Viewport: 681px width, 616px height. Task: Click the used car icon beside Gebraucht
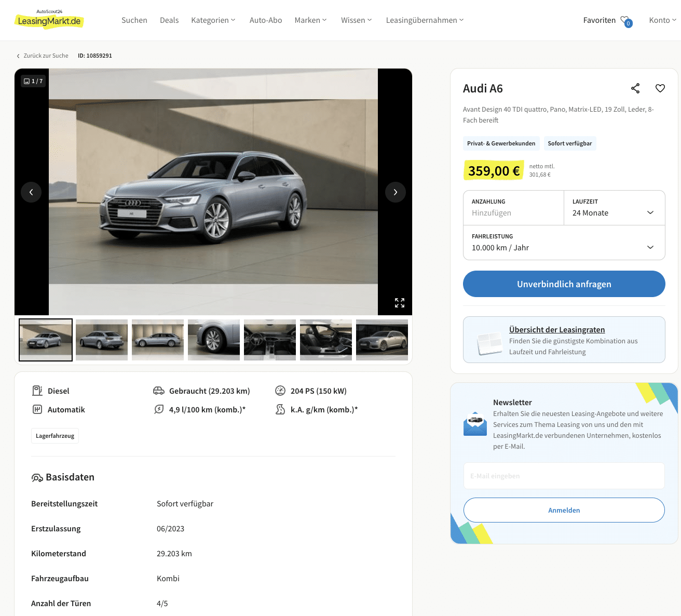pyautogui.click(x=159, y=391)
